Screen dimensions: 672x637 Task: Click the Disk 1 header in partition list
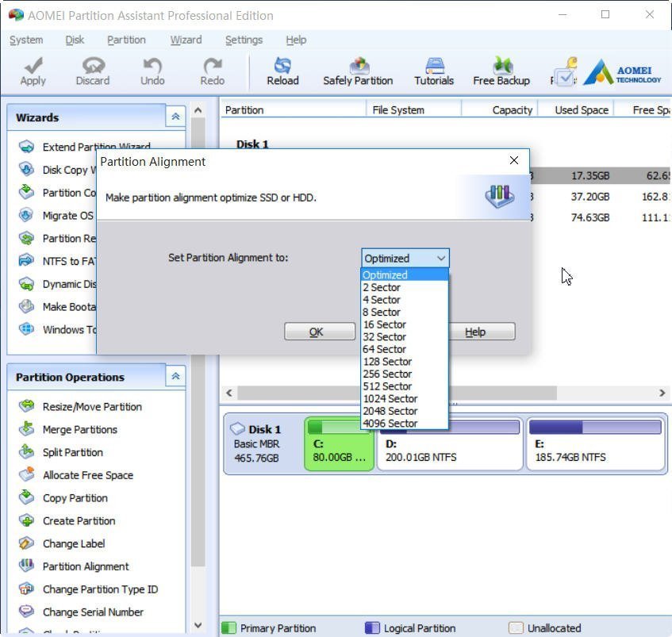pos(252,144)
